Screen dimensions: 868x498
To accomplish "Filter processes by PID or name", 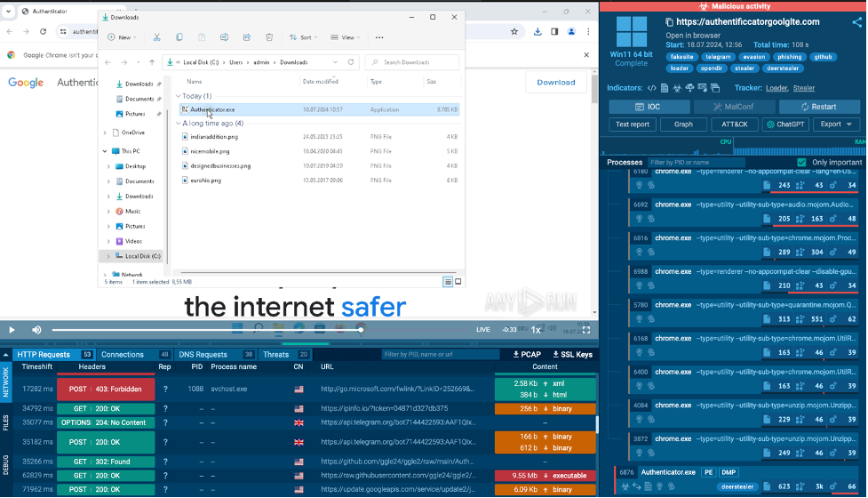I will click(x=697, y=163).
